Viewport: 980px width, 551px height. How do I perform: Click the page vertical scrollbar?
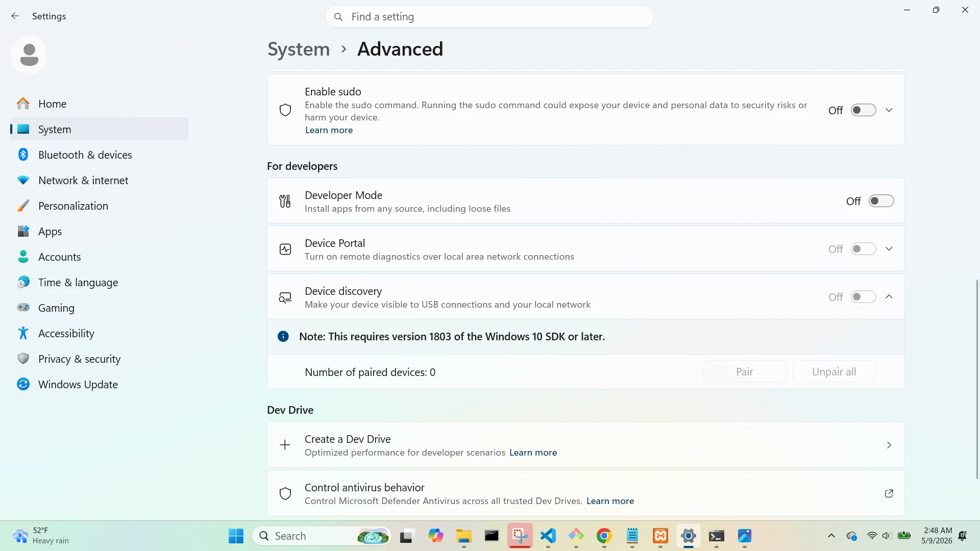point(977,379)
